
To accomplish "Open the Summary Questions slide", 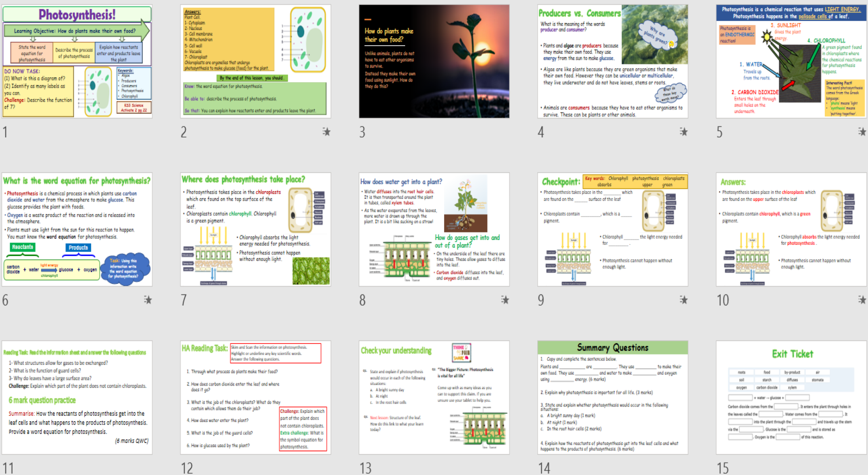I will click(x=612, y=398).
